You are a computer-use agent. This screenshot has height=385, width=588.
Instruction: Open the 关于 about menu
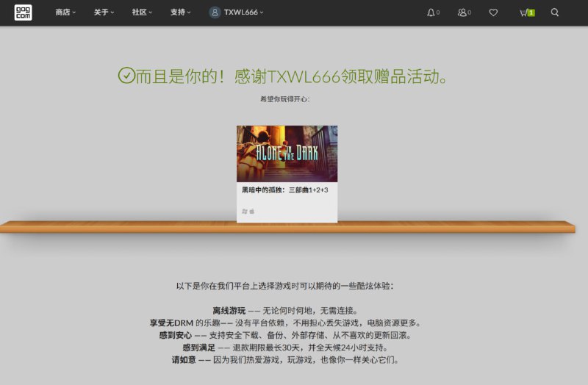point(104,12)
